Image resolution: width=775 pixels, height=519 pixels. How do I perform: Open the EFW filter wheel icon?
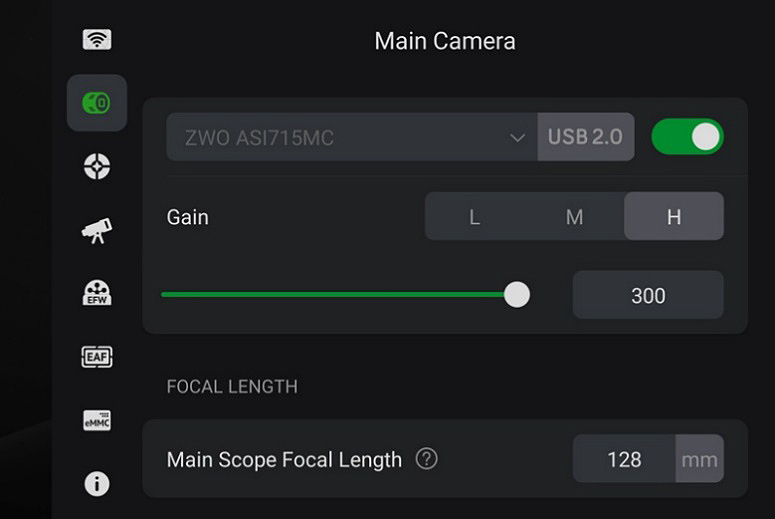click(x=97, y=293)
